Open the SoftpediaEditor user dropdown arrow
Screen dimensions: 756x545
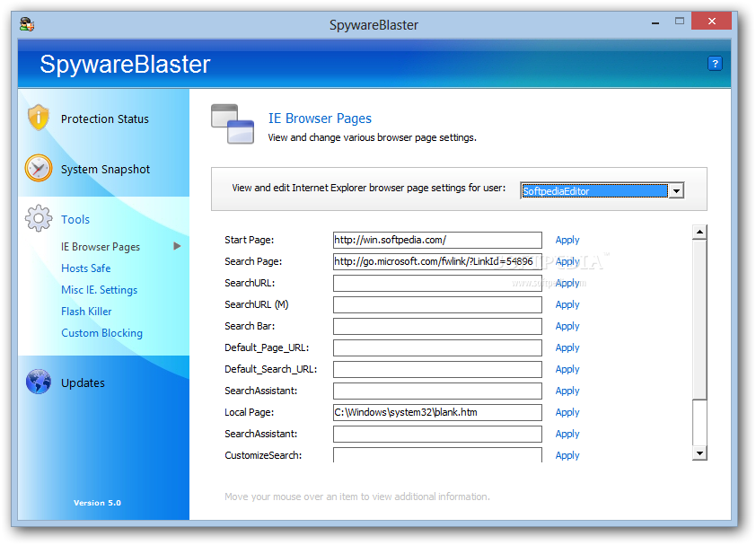coord(676,191)
